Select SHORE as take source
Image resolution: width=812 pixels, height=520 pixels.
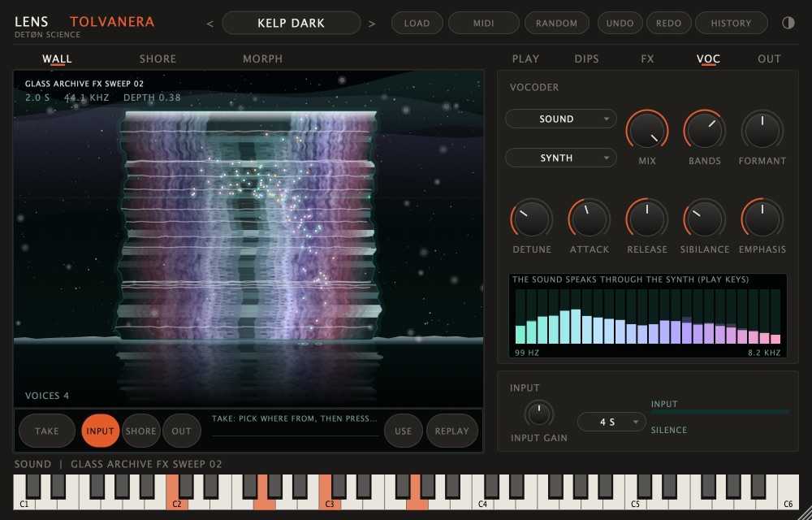[x=140, y=431]
